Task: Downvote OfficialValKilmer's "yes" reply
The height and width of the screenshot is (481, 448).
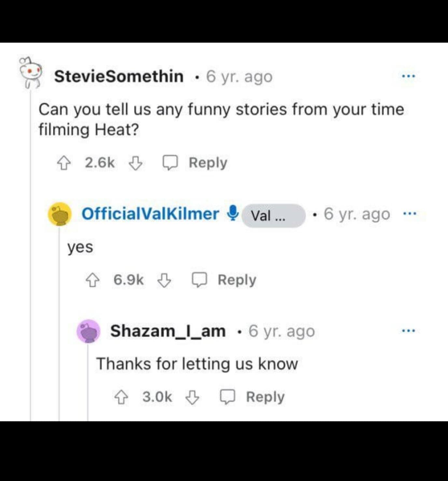Action: point(164,280)
